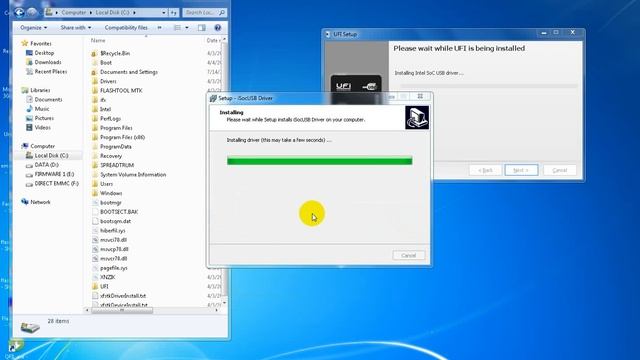Open Documents library
This screenshot has width=640, height=360.
(48, 99)
